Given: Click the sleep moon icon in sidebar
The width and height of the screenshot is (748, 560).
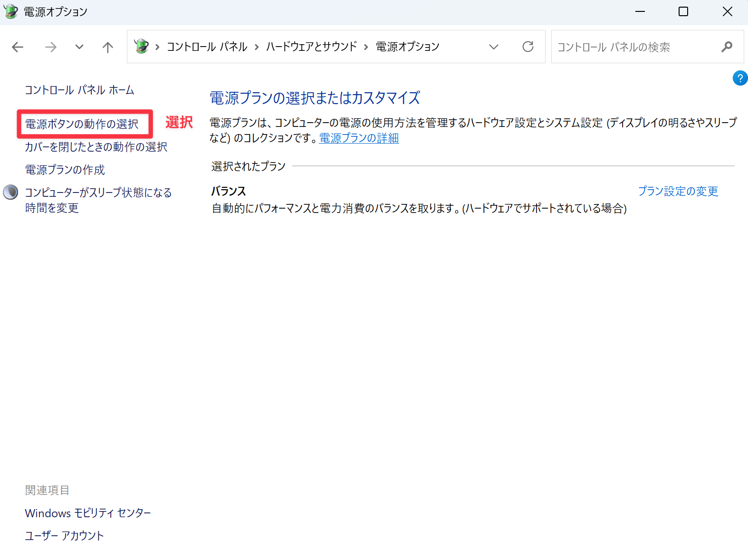Looking at the screenshot, I should click(x=10, y=193).
